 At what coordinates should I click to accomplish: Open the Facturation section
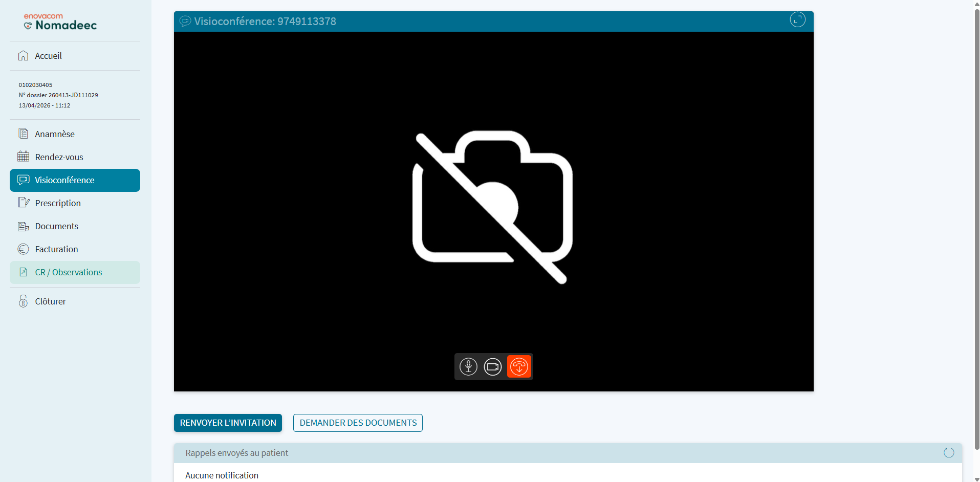point(75,249)
